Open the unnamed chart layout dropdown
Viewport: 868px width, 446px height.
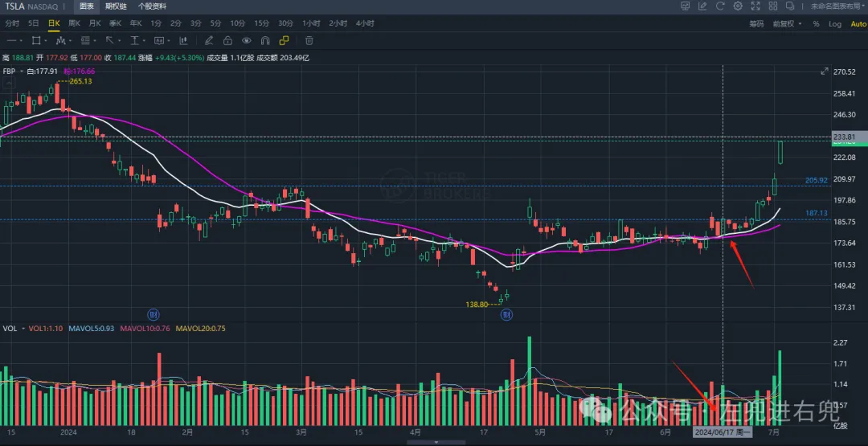point(838,6)
